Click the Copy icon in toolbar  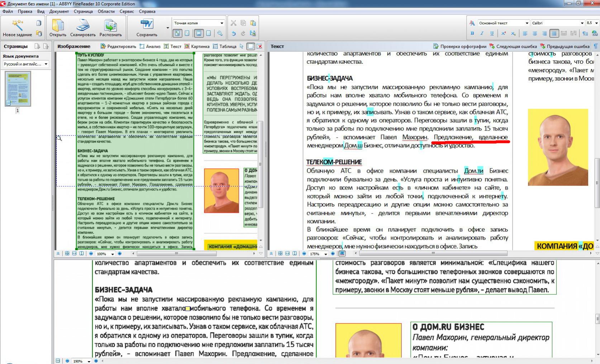243,23
